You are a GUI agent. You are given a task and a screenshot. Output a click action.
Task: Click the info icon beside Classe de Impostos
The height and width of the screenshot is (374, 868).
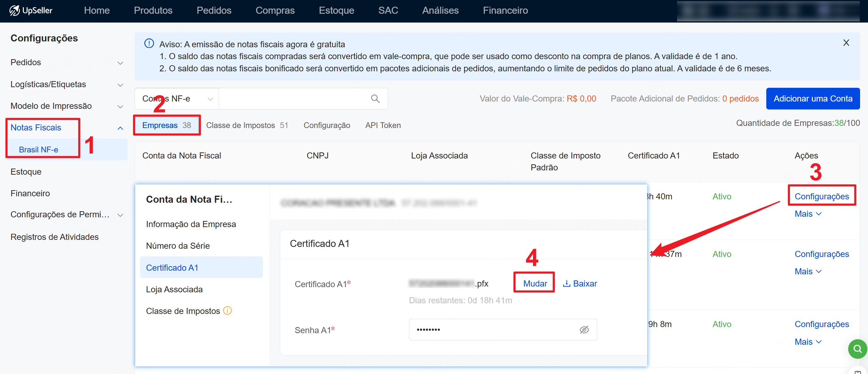click(x=228, y=310)
